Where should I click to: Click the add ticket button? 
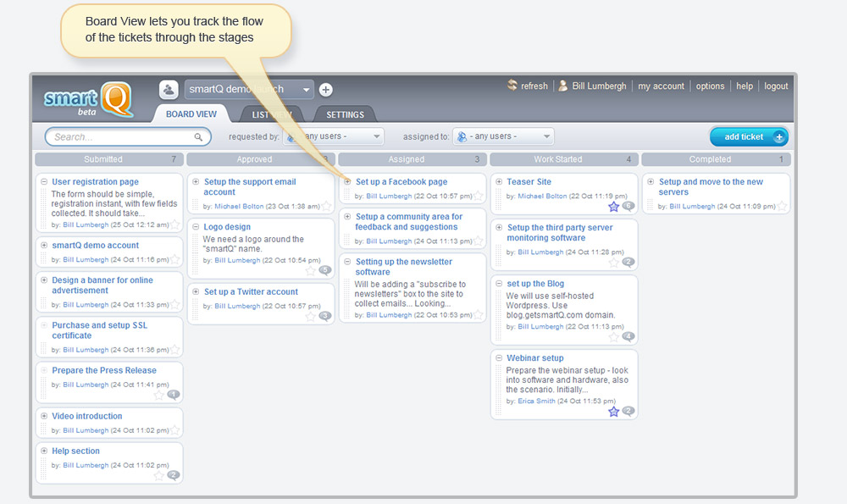click(x=749, y=136)
